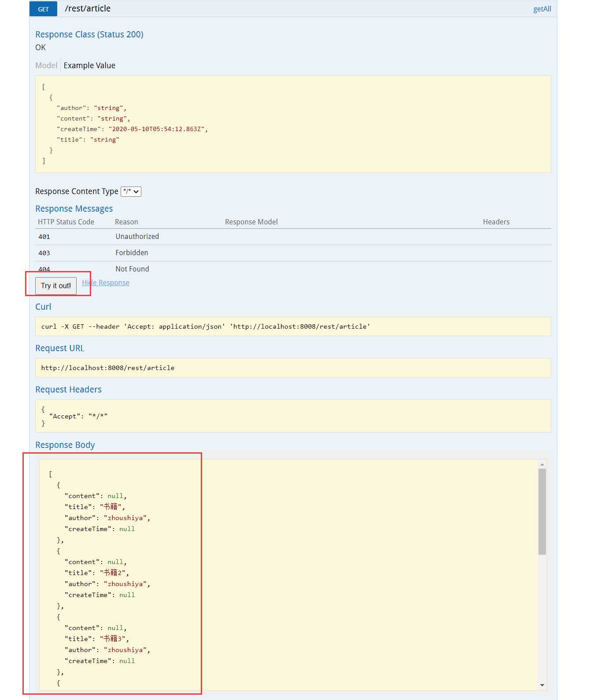Click the Request URL value http://localhost:8008/rest/article
The height and width of the screenshot is (700, 590).
coord(108,368)
